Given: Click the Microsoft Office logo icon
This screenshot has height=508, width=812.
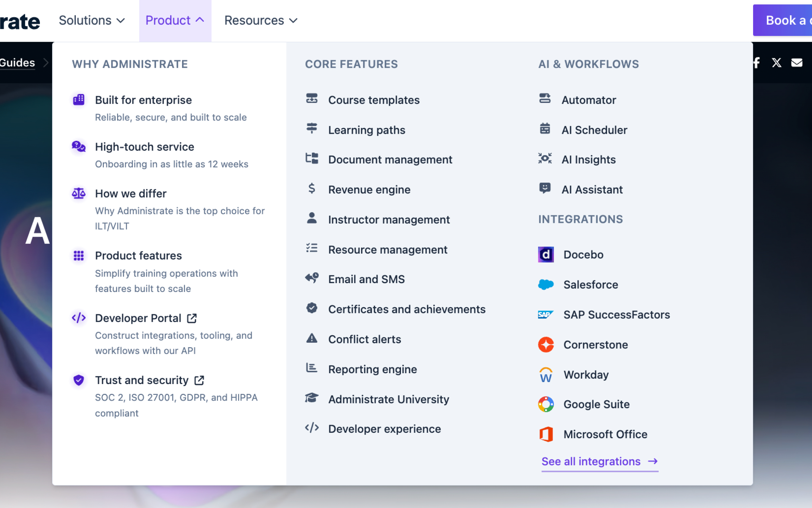Looking at the screenshot, I should 546,435.
